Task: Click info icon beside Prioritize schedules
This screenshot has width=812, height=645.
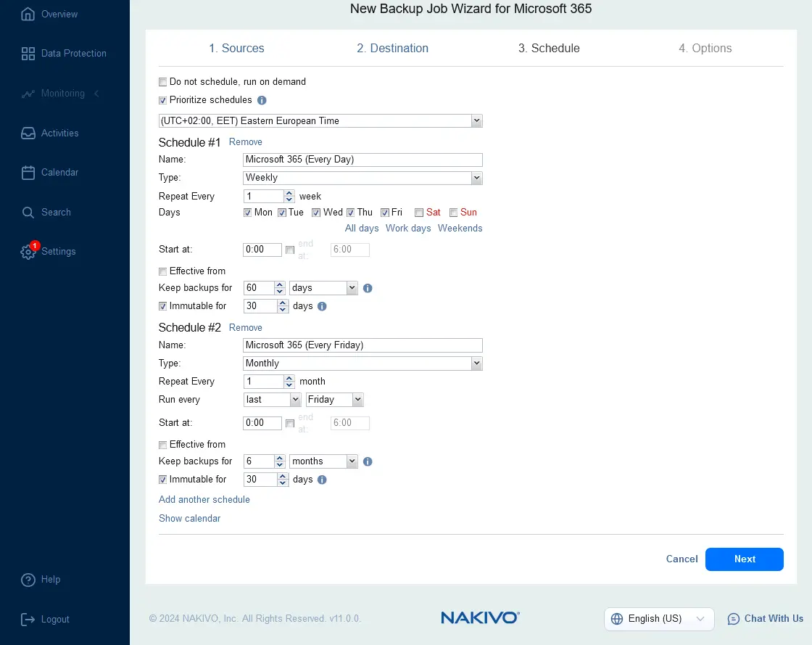Action: point(262,101)
